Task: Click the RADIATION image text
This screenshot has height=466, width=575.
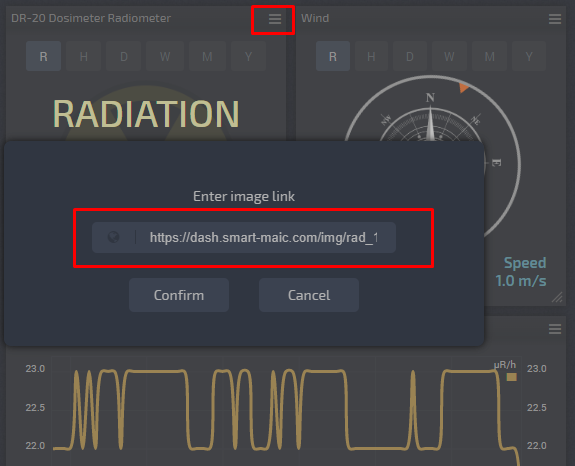Action: coord(146,114)
